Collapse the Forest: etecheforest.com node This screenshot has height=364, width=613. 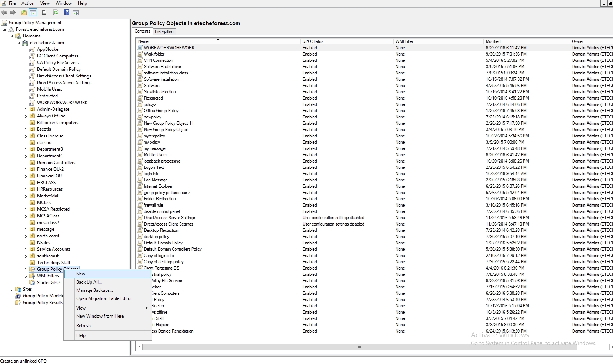(x=5, y=30)
